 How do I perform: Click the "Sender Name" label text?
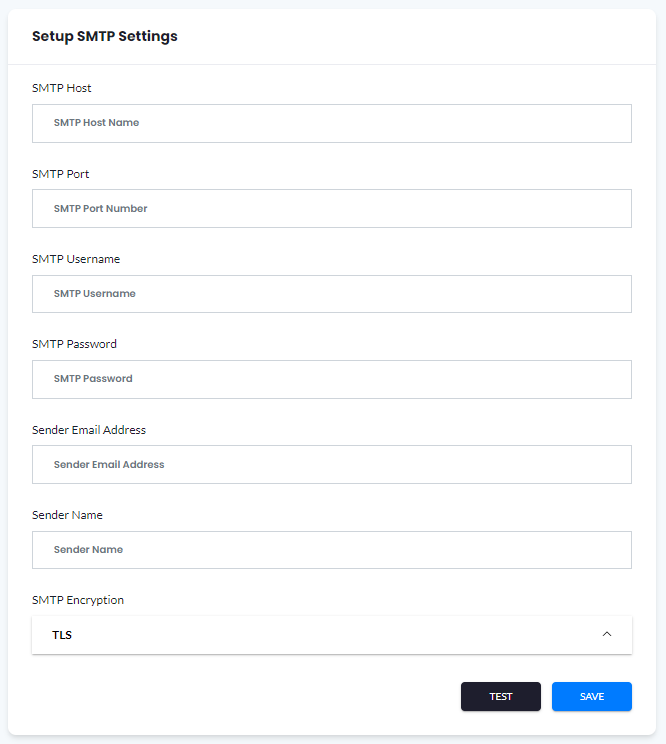[x=67, y=515]
